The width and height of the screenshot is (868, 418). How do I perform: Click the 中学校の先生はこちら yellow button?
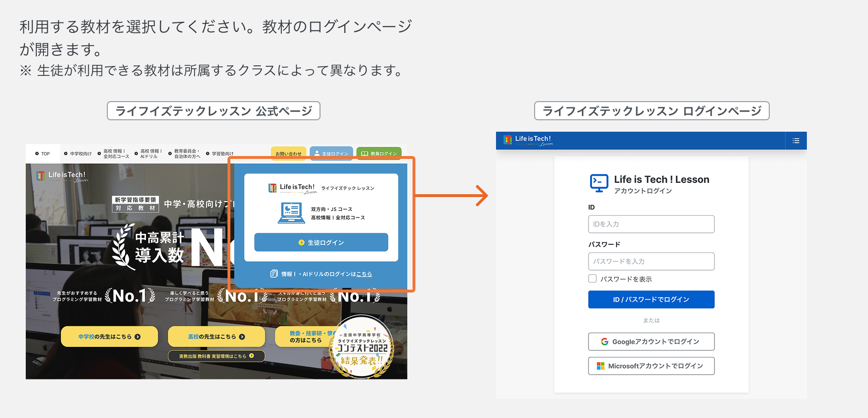[x=109, y=336]
